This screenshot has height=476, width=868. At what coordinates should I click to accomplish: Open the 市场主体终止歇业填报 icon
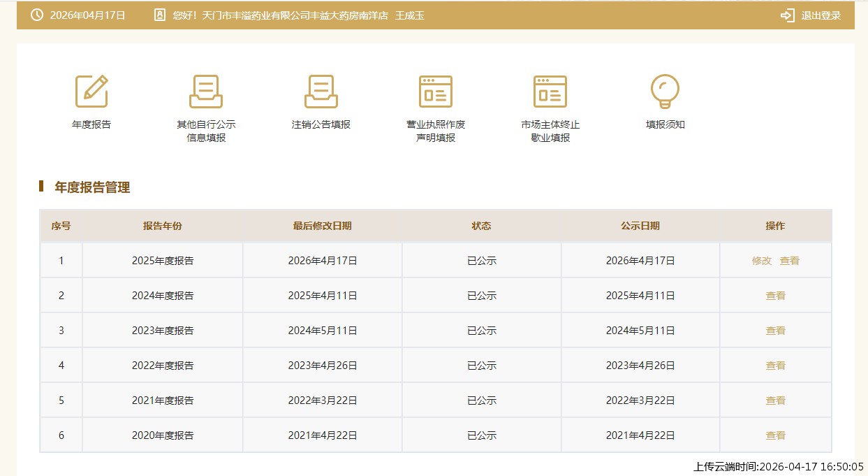550,92
